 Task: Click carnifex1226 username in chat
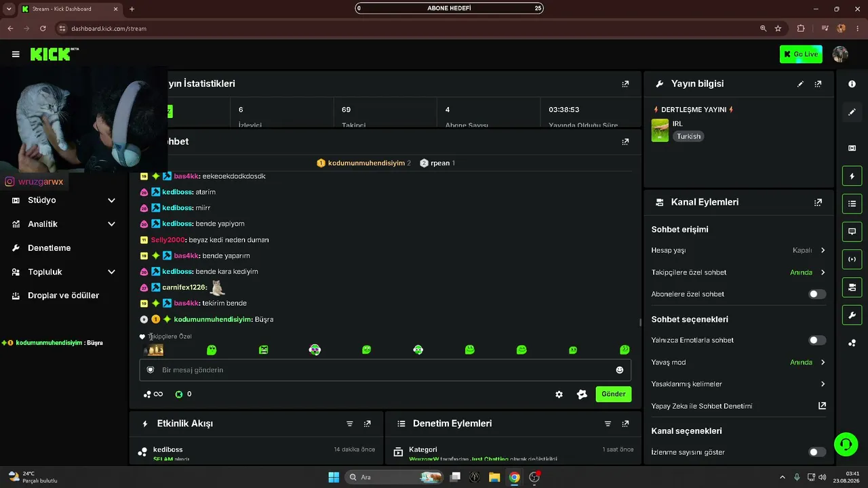coord(184,287)
